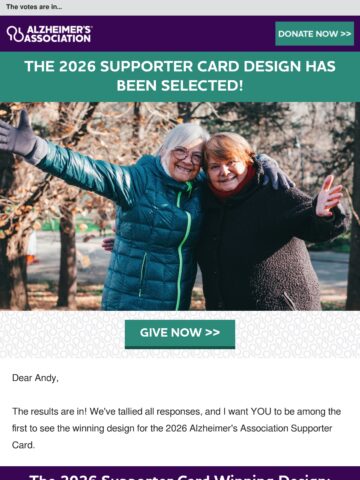Click "The votes are in..." preheader text

coord(34,7)
